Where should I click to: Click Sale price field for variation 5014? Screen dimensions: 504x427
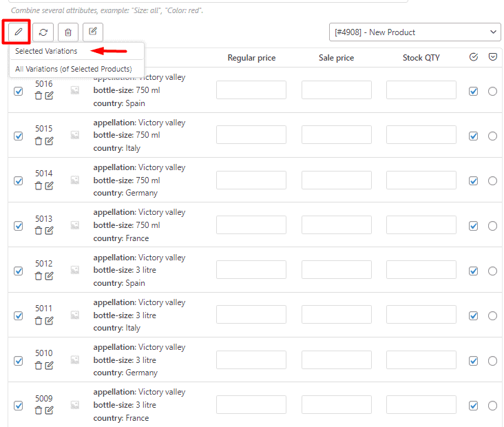336,180
